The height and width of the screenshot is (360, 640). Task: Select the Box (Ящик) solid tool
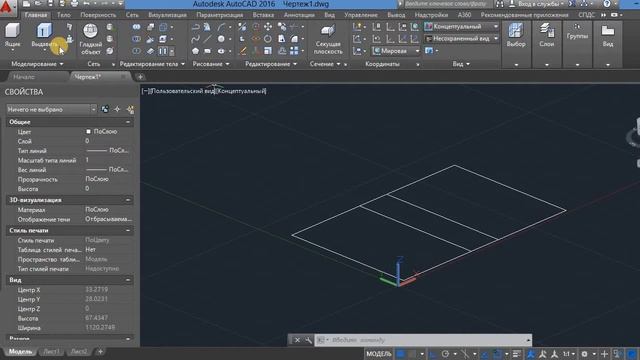(13, 36)
